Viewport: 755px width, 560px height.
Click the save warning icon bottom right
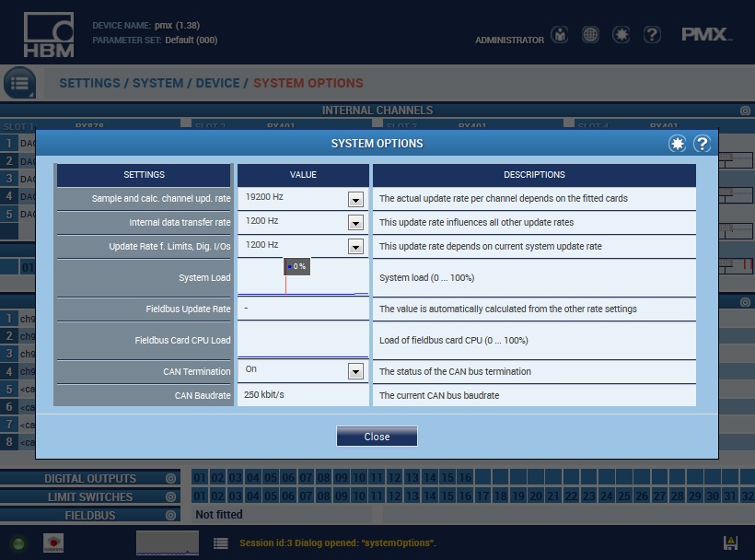(x=730, y=542)
